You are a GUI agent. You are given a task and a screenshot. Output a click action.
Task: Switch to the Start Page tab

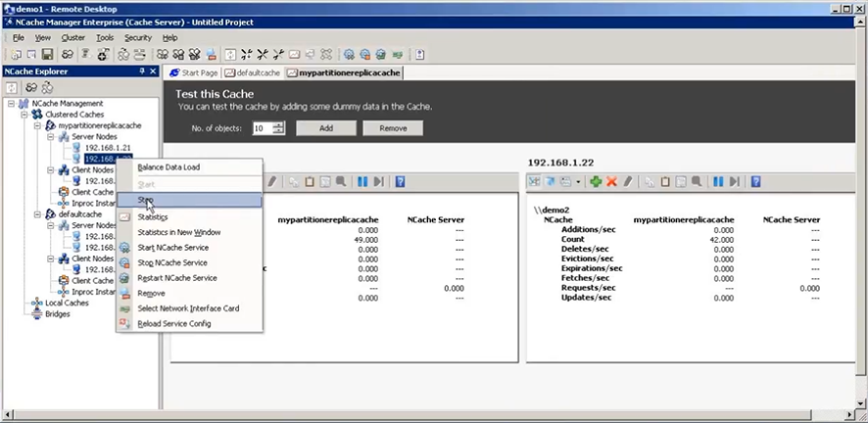click(193, 72)
